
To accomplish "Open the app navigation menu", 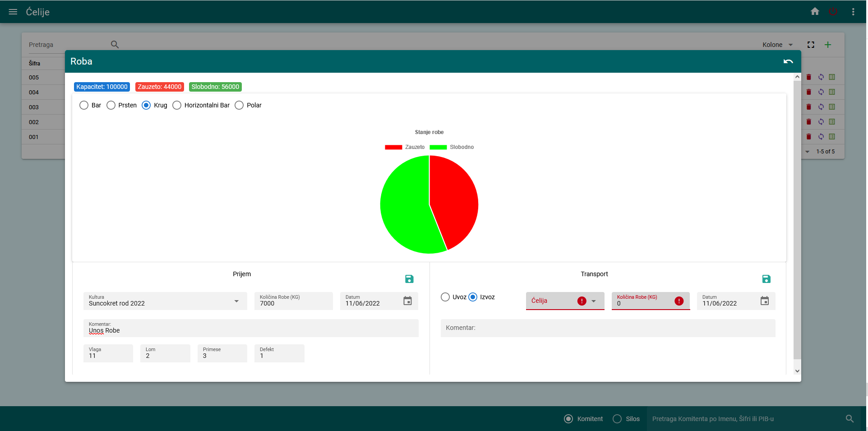I will coord(13,12).
